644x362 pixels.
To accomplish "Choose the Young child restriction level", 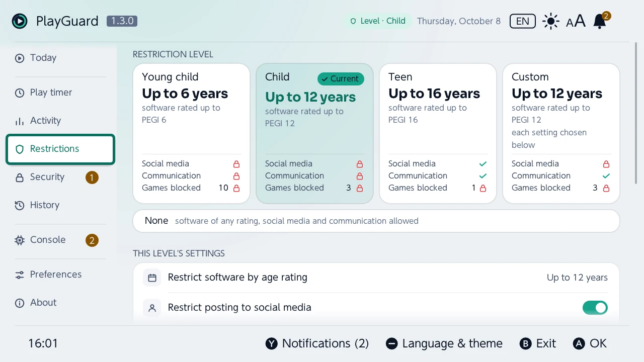I will 191,133.
